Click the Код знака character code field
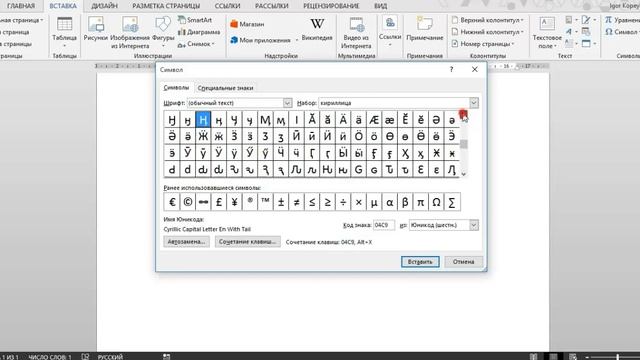640x360 pixels. (384, 225)
